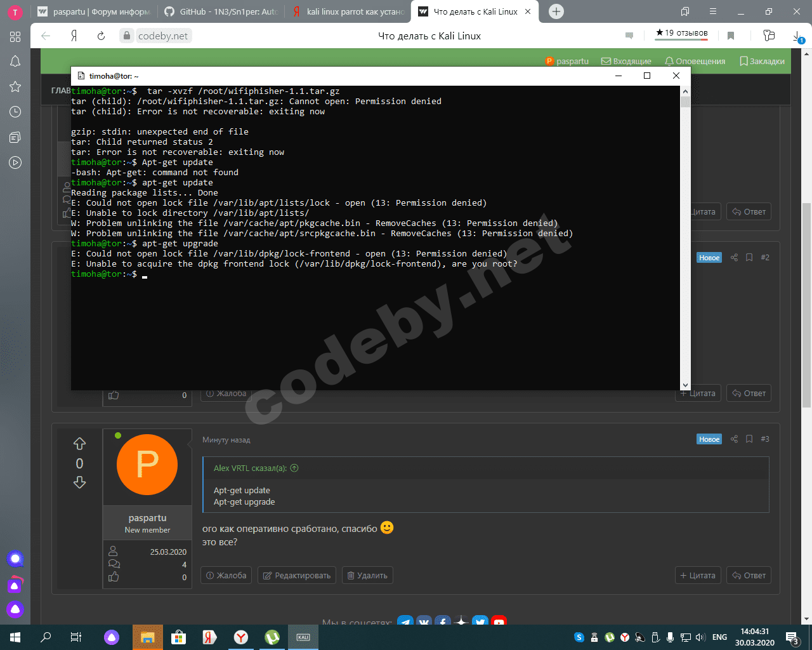This screenshot has height=650, width=812.
Task: Go back to the previous page
Action: [x=46, y=36]
